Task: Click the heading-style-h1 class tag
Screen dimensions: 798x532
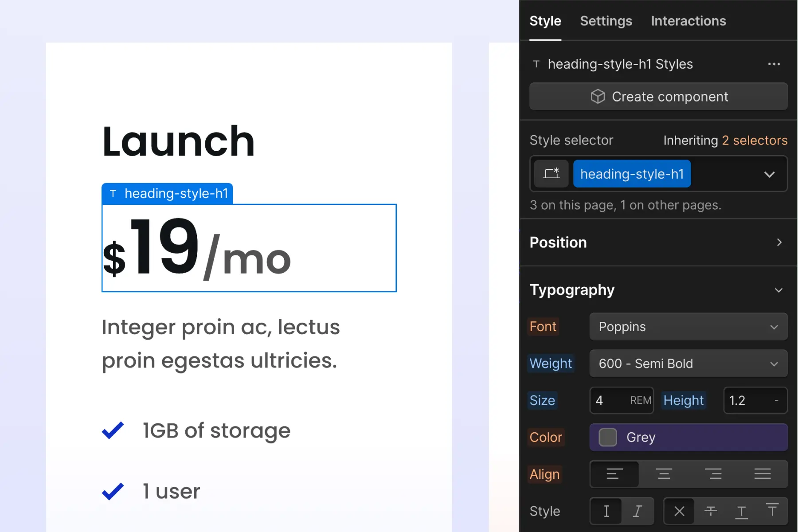Action: (x=632, y=174)
